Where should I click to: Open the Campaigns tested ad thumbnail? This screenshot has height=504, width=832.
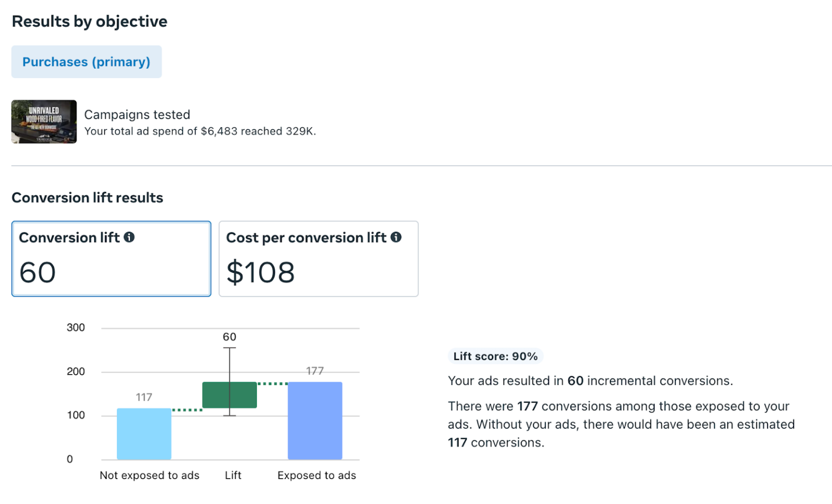(x=43, y=121)
